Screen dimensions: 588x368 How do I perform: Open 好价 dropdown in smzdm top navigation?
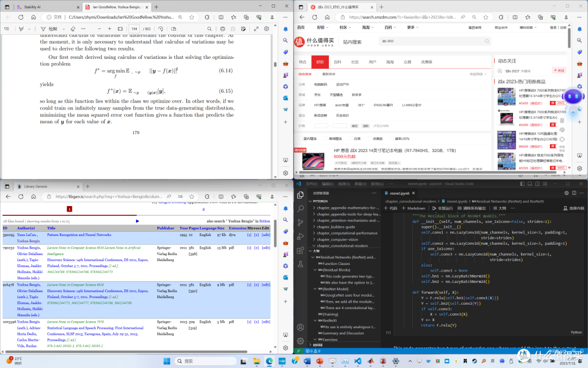tap(322, 27)
